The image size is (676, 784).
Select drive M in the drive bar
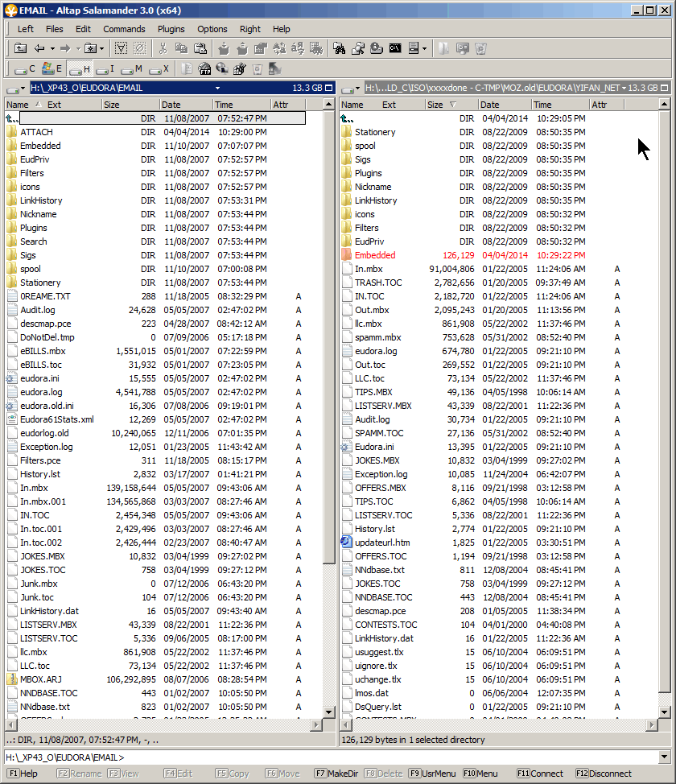tap(132, 69)
